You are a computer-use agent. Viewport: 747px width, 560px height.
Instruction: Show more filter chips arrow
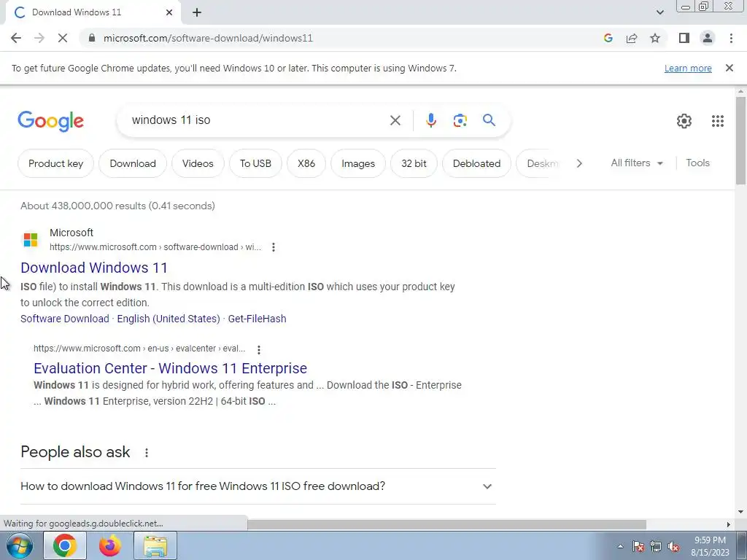click(x=578, y=163)
